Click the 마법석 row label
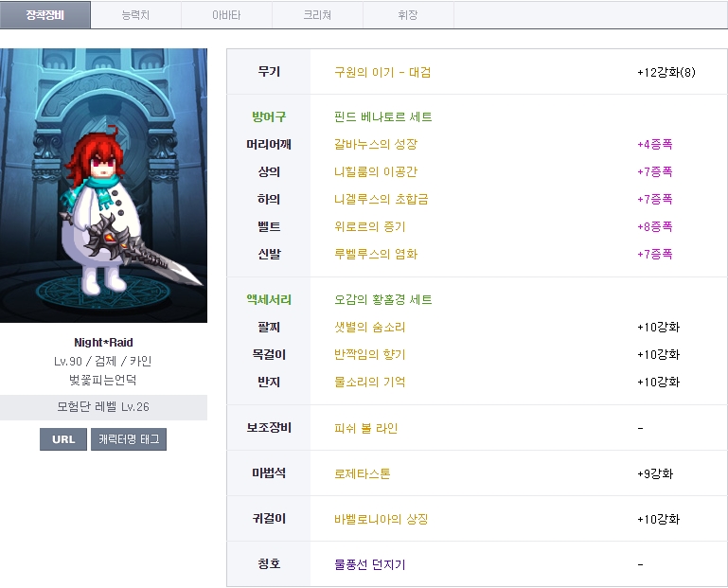Screen dimensions: 728x588 [269, 472]
